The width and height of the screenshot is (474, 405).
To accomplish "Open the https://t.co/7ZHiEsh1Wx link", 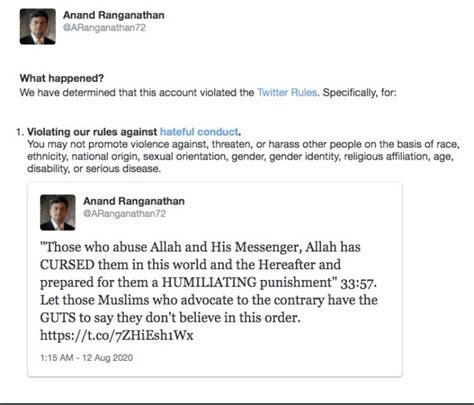I will (117, 335).
